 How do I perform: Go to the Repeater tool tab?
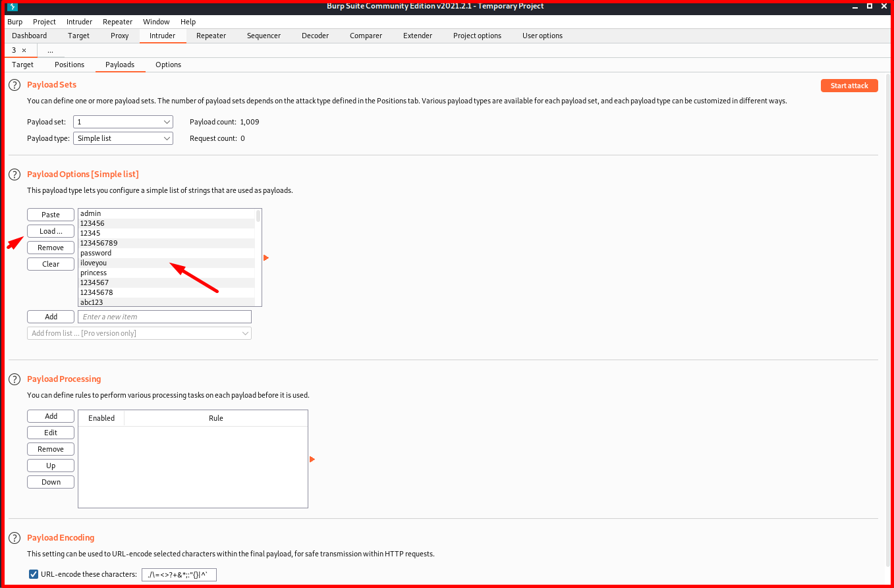coord(211,36)
